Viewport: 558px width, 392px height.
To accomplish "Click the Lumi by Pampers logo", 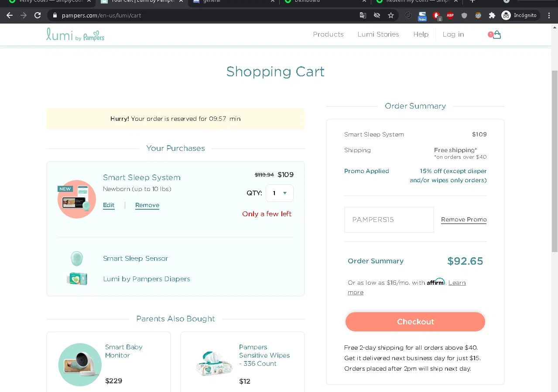I will (x=75, y=34).
